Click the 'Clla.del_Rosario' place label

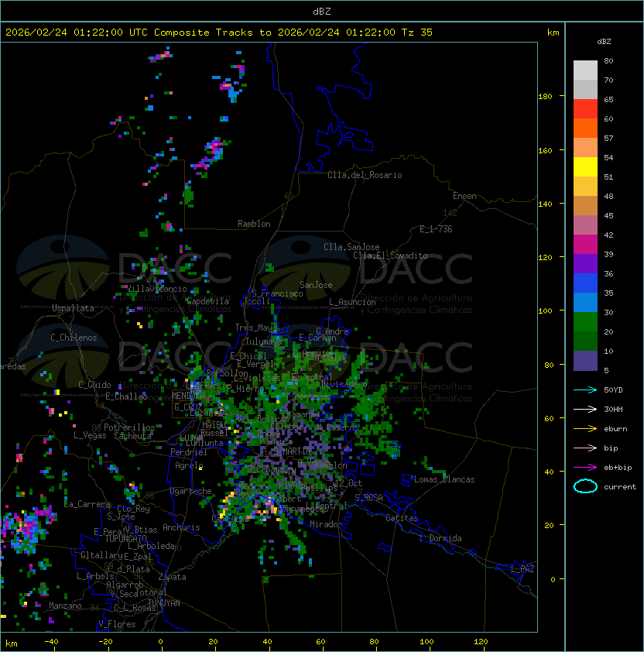click(x=365, y=175)
